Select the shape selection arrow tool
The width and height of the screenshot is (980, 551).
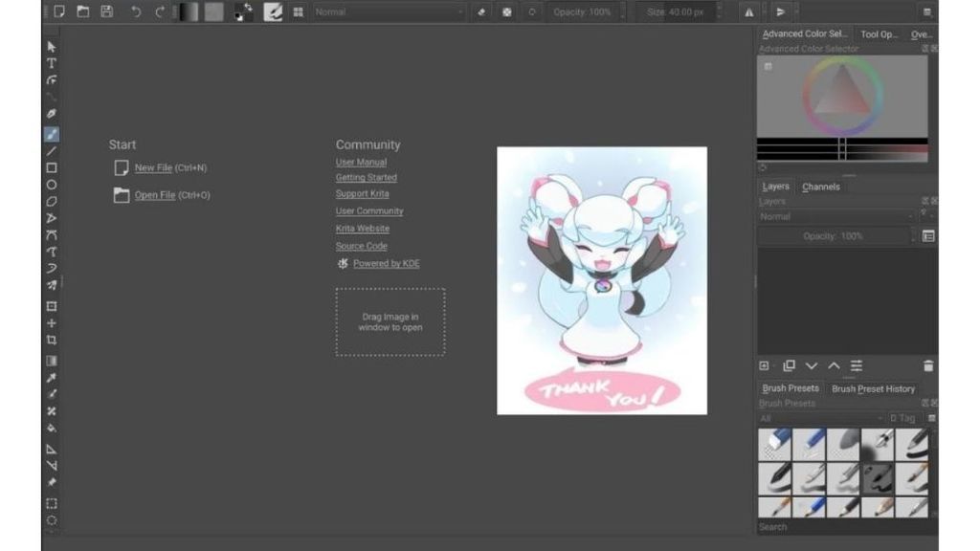[52, 46]
